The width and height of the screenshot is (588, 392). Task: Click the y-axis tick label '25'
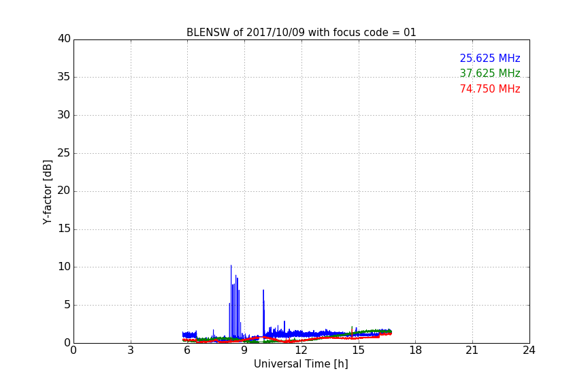pos(64,152)
